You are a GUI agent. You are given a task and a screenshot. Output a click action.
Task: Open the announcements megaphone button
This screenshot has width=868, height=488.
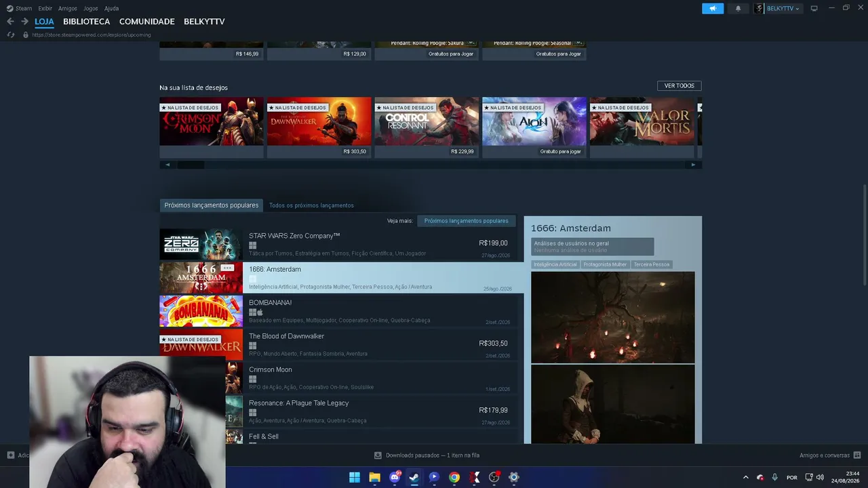pyautogui.click(x=713, y=8)
